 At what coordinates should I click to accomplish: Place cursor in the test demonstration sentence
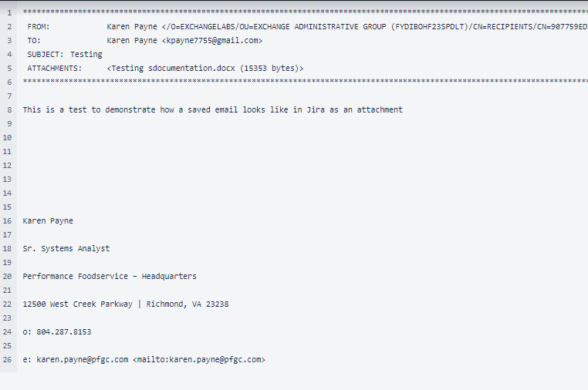[x=213, y=109]
